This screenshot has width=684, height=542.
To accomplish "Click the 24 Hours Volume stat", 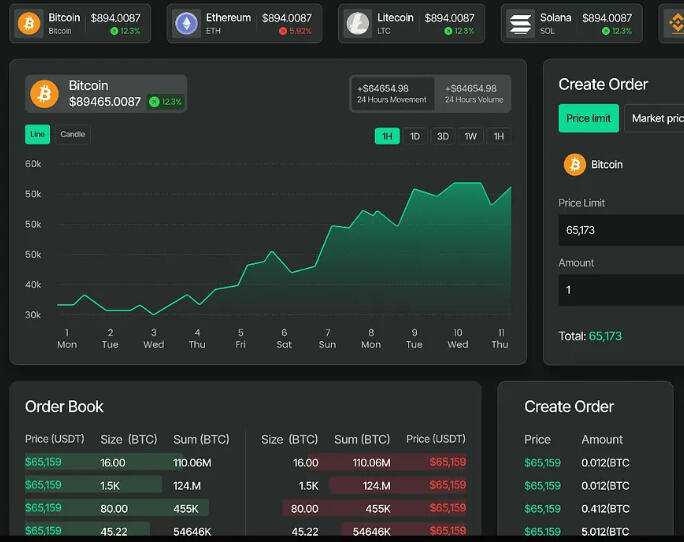I will 474,94.
